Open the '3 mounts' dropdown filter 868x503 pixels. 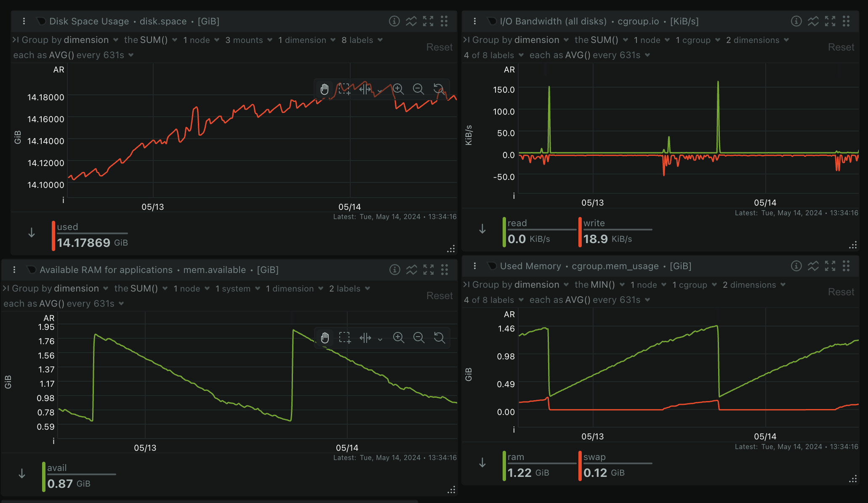(x=249, y=40)
